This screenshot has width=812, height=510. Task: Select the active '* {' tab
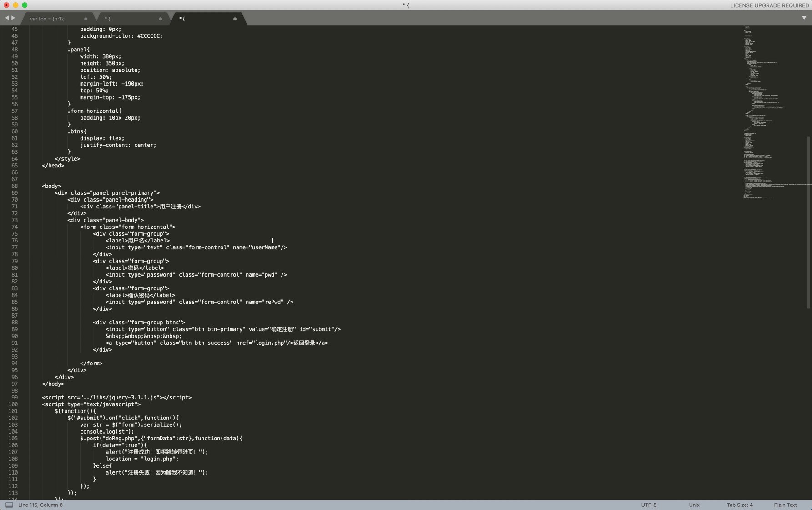pos(182,19)
